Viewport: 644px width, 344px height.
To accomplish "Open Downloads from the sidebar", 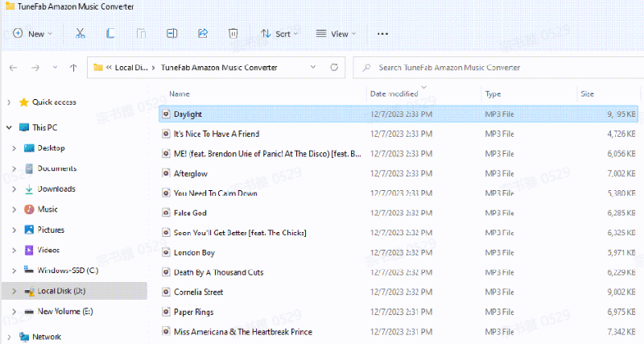I will (56, 189).
